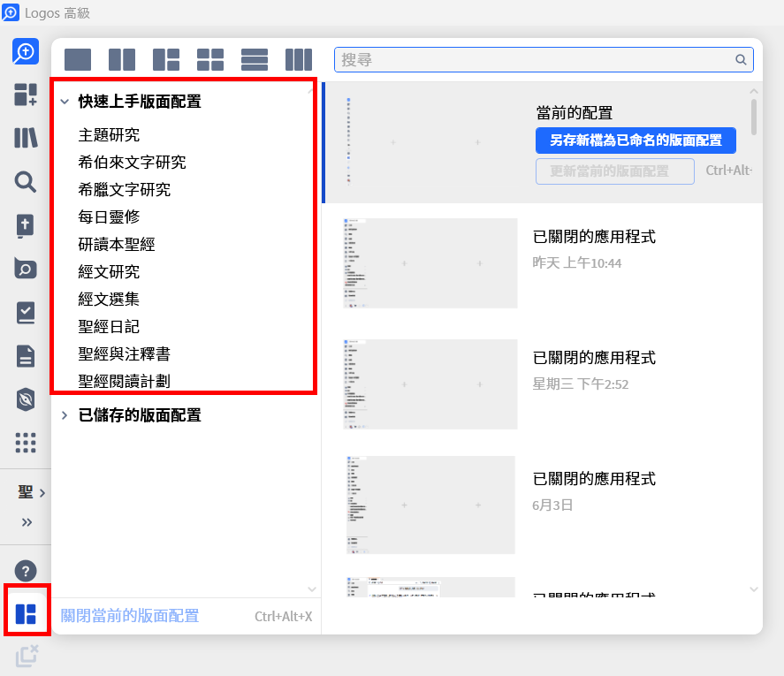
Task: Open the dashboard add-panel icon
Action: coord(26,95)
